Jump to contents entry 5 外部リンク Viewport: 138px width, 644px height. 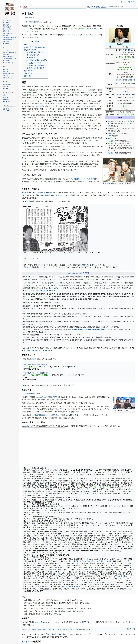(27, 73)
